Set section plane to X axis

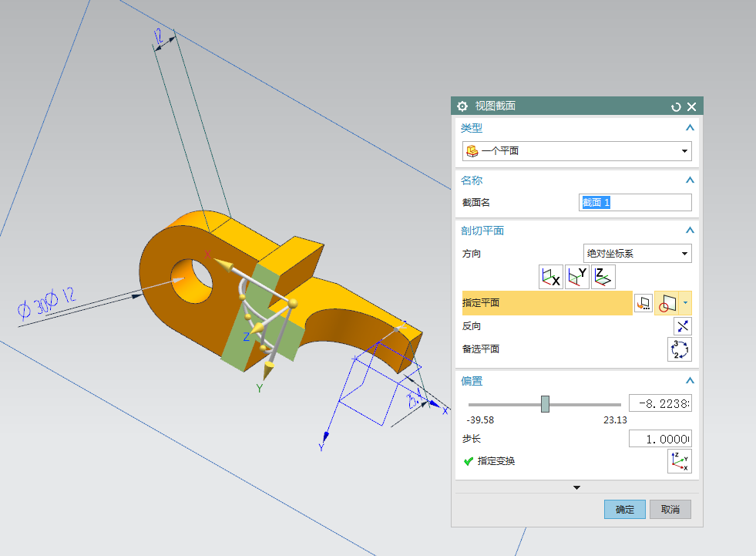tap(550, 277)
